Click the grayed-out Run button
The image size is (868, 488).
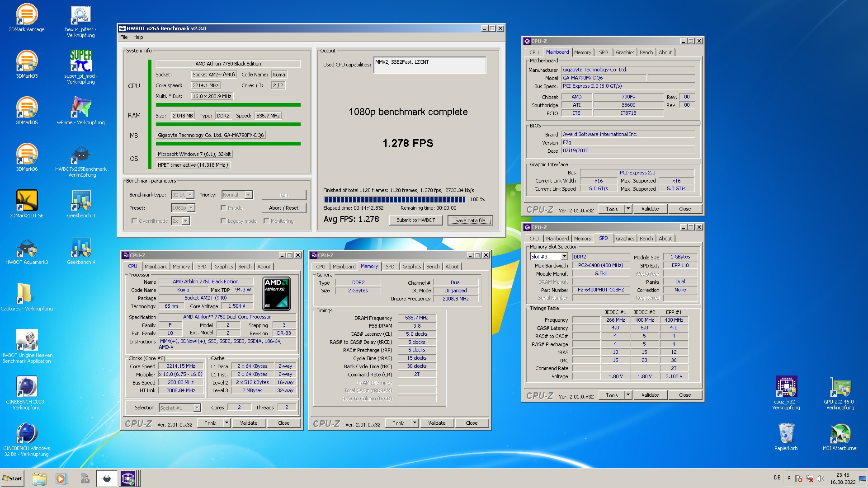(x=283, y=195)
